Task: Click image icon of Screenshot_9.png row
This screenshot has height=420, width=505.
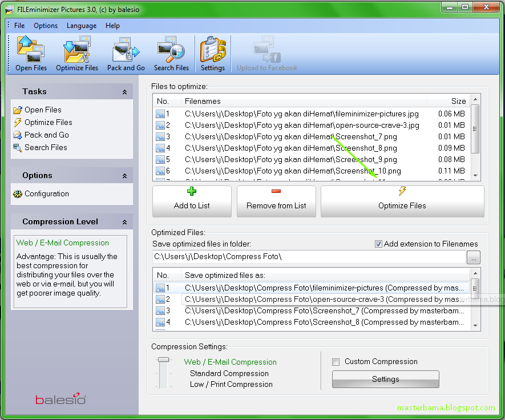Action: [x=160, y=159]
